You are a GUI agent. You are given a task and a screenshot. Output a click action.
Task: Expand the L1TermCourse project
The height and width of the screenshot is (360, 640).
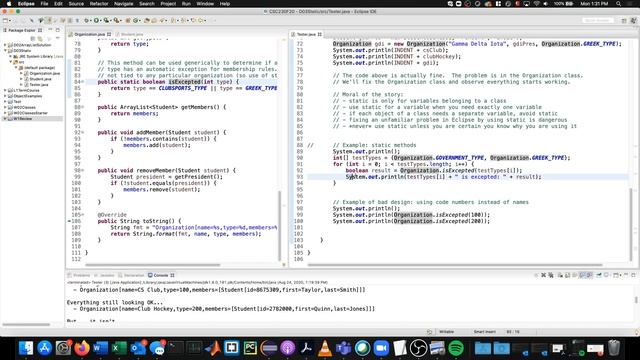[5, 90]
